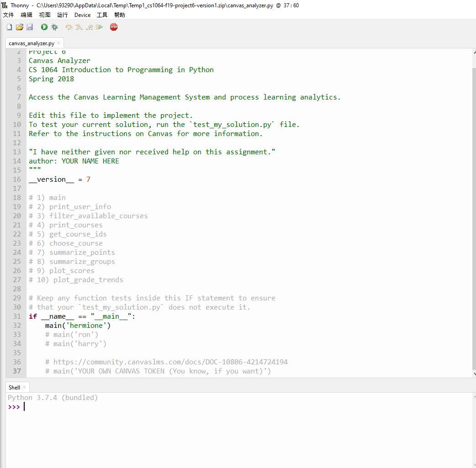The height and width of the screenshot is (468, 476).
Task: Click the "# 9) plot_scores" comment
Action: tap(62, 270)
